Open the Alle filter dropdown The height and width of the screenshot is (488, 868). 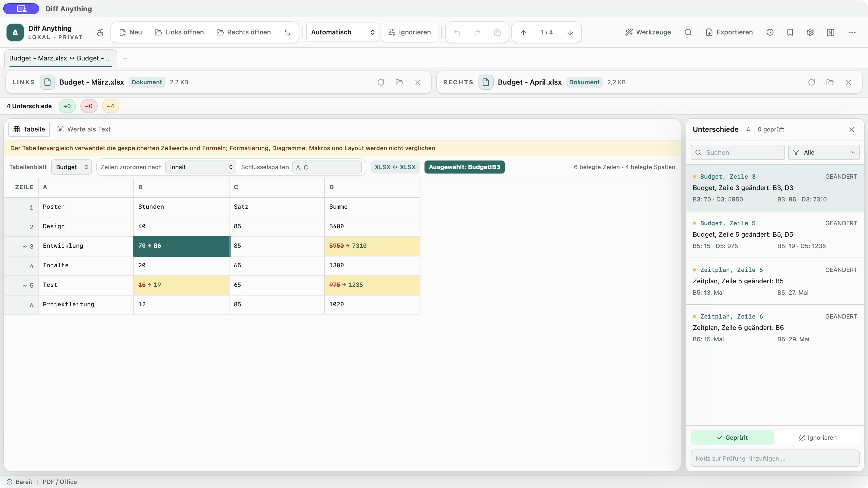pos(824,153)
